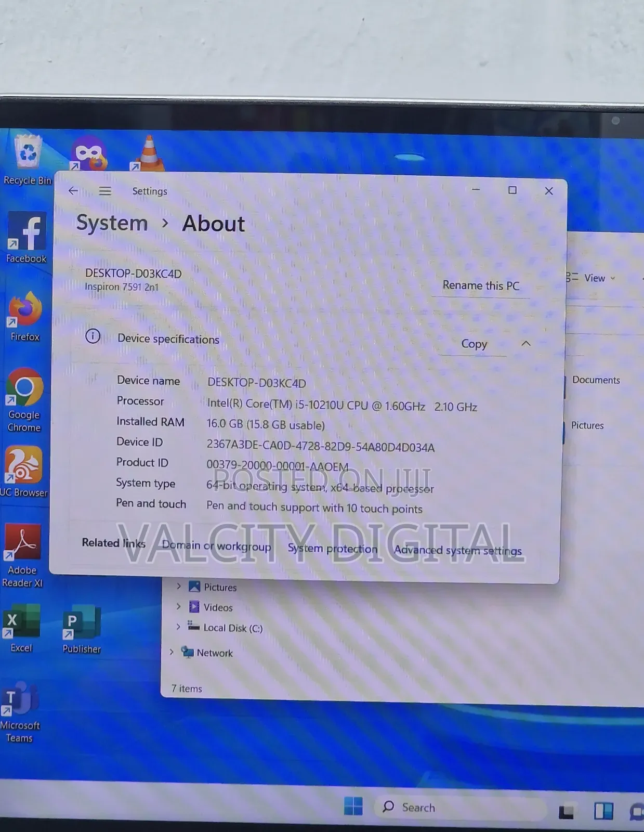Image resolution: width=644 pixels, height=832 pixels.
Task: Select Videos in Explorer navigation pane
Action: 211,607
